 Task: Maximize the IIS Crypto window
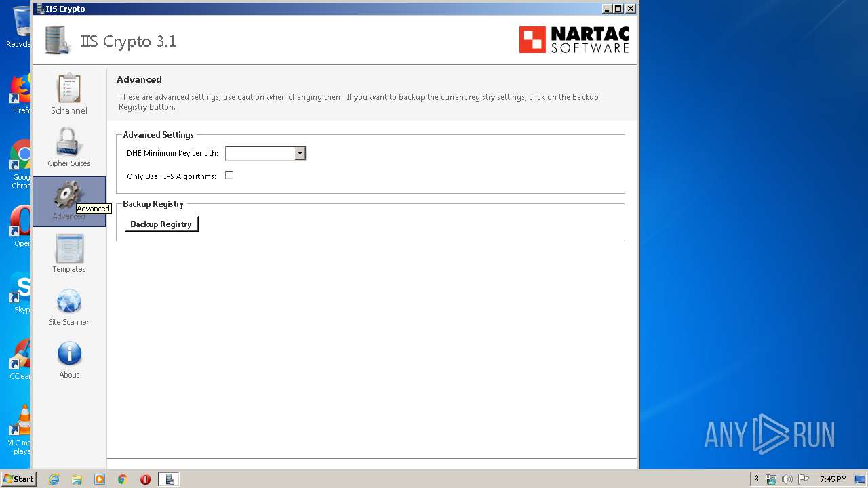618,9
